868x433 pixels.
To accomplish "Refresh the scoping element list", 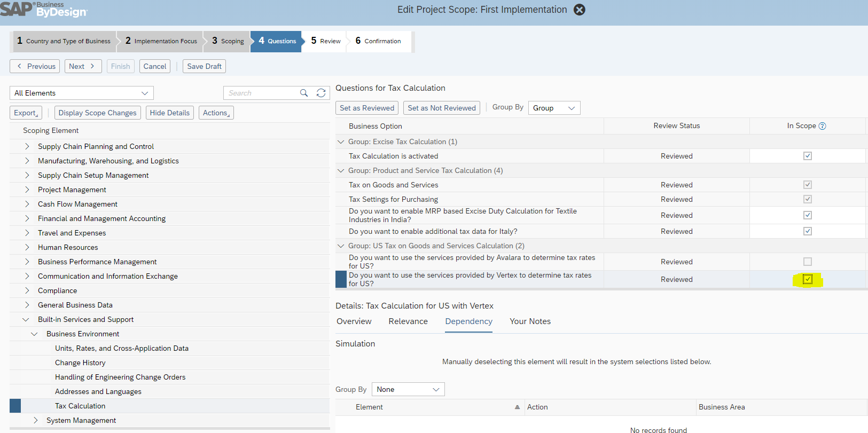I will pyautogui.click(x=321, y=93).
